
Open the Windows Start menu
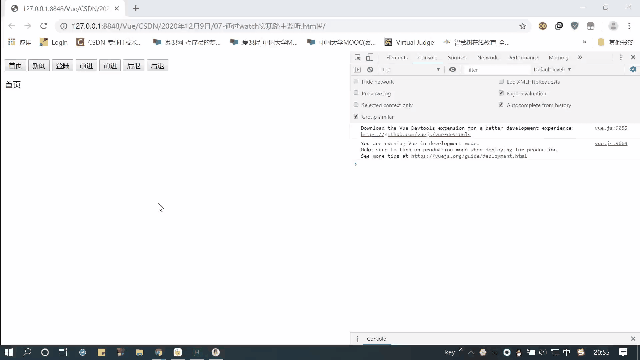pyautogui.click(x=9, y=352)
